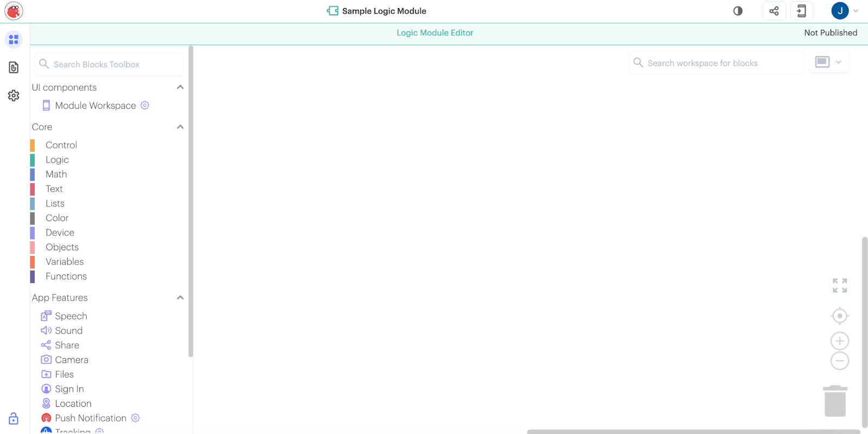The image size is (868, 434).
Task: Center the workspace with the target icon
Action: click(840, 316)
